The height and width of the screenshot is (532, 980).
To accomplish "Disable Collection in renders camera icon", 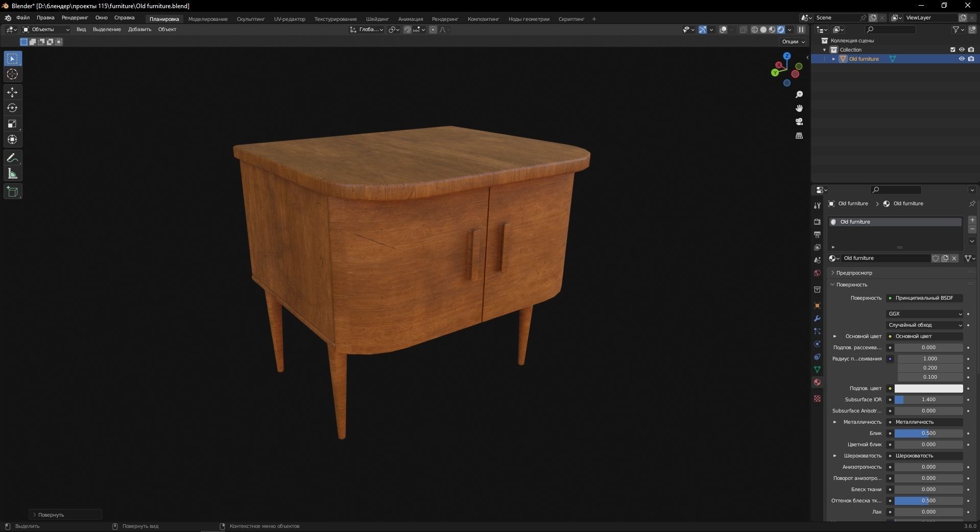I will pyautogui.click(x=971, y=50).
